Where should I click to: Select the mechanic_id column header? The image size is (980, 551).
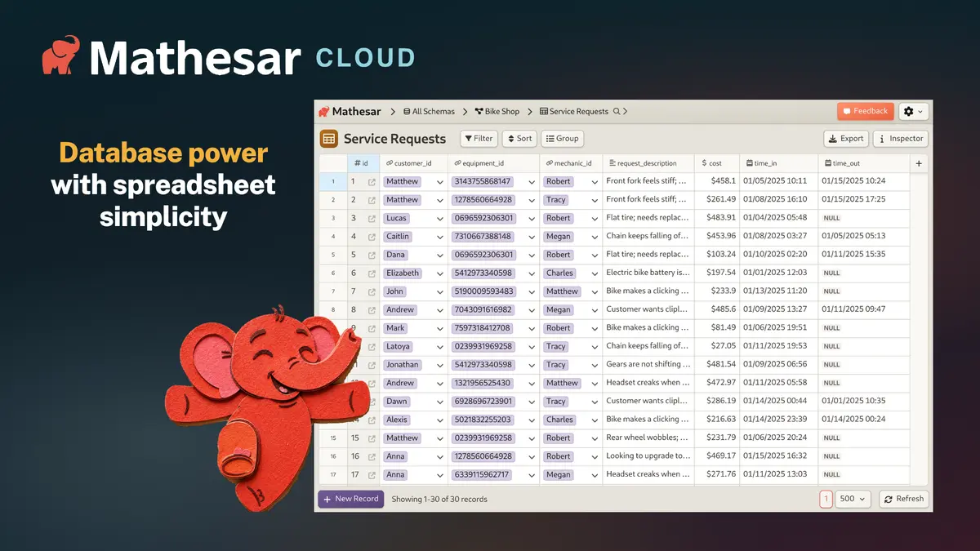570,163
